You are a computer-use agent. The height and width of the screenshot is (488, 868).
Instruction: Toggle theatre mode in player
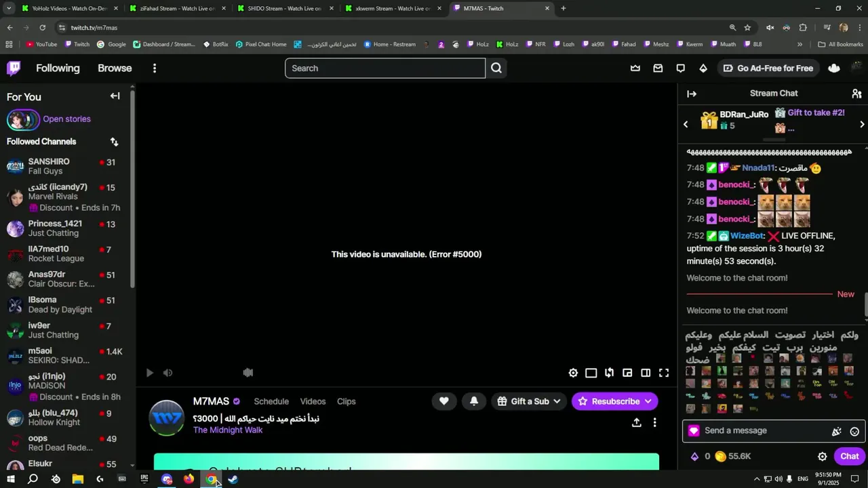[x=591, y=373]
